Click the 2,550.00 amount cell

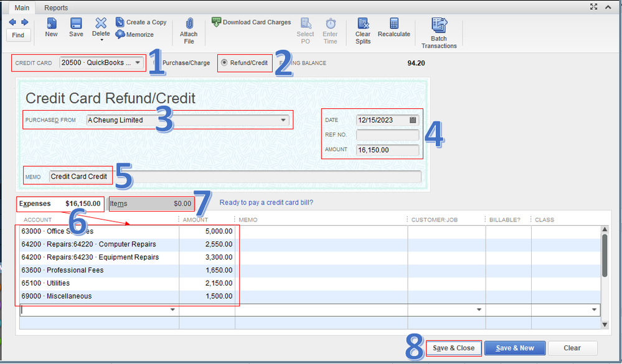click(207, 245)
